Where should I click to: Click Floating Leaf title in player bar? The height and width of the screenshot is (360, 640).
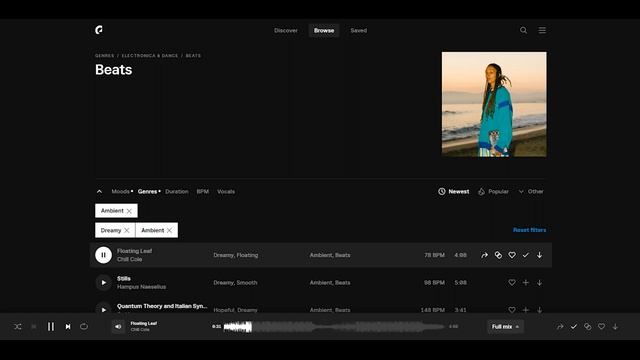coord(144,323)
